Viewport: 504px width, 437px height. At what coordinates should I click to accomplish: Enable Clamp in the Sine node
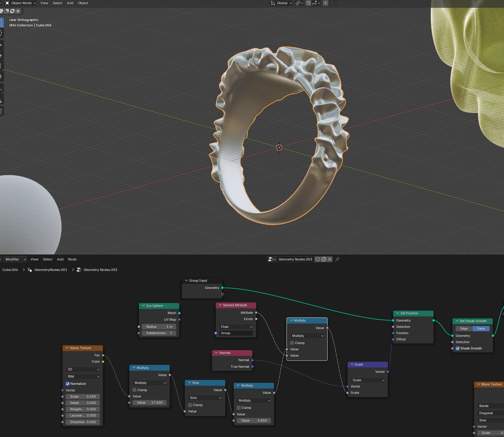click(190, 405)
